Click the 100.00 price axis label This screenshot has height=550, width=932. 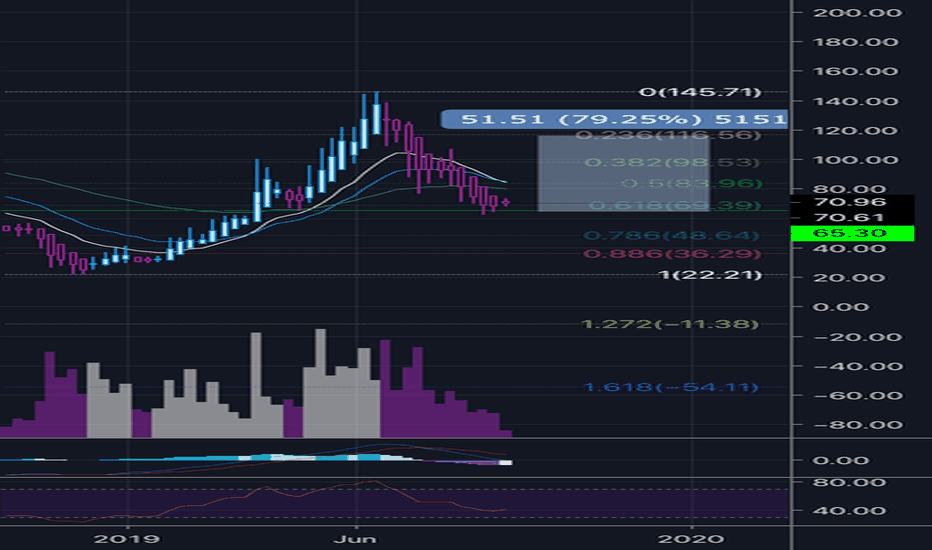point(855,160)
